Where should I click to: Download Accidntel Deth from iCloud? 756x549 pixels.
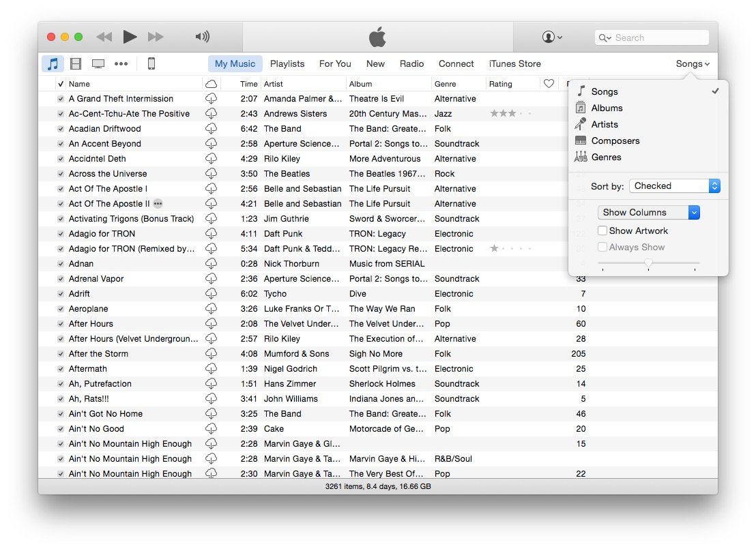(x=212, y=159)
